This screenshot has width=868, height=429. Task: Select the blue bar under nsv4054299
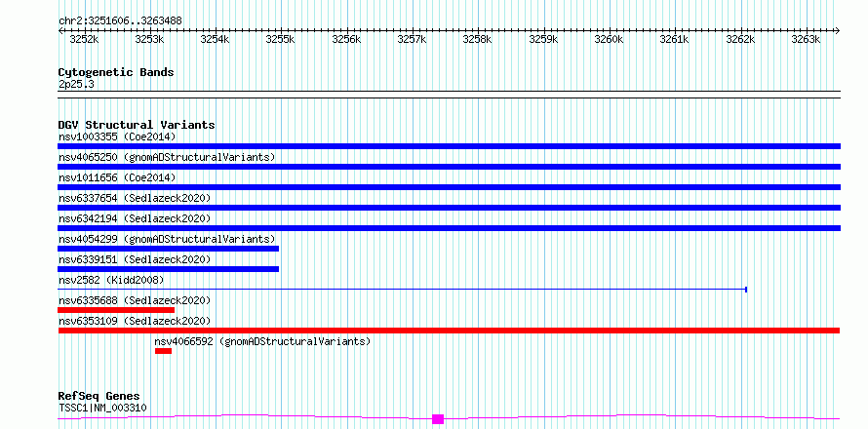169,249
